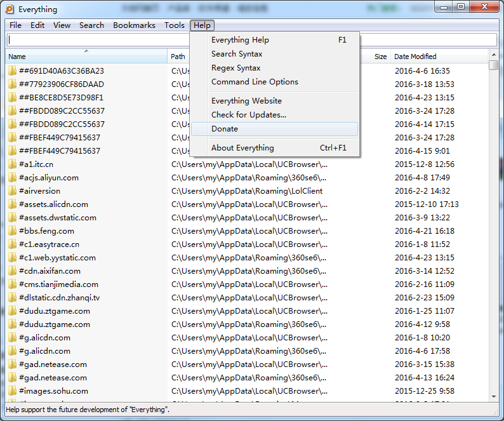Select folder icon of #c1.web.yystatic.com
This screenshot has width=504, height=421.
pyautogui.click(x=12, y=257)
